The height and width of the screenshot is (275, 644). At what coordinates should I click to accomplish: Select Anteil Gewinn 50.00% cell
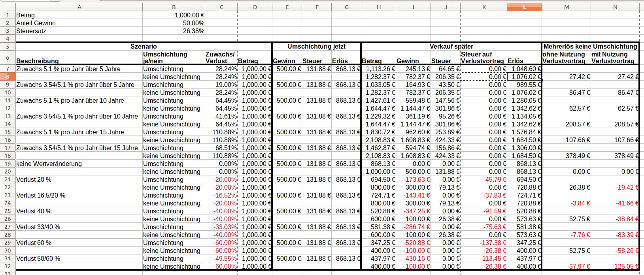pyautogui.click(x=174, y=23)
